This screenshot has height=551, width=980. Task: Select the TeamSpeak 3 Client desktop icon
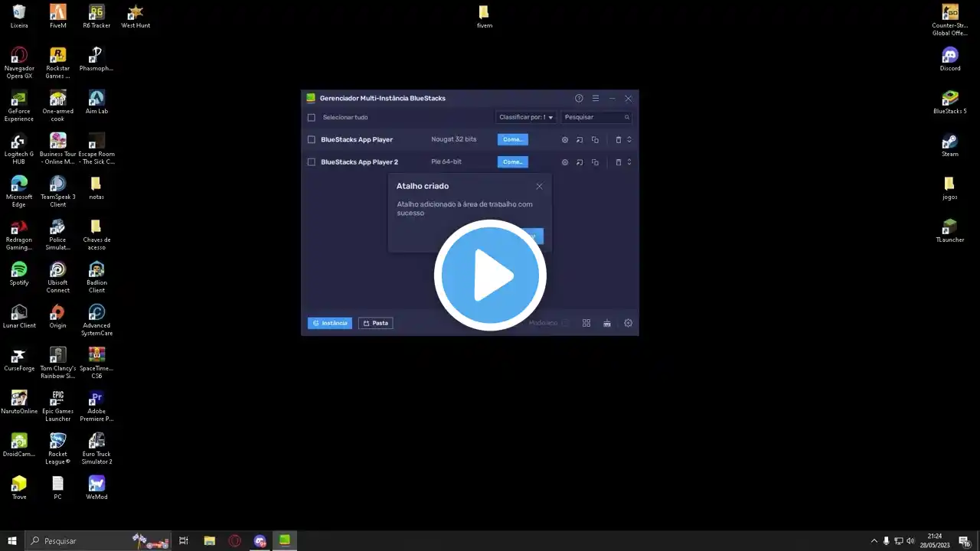tap(58, 191)
